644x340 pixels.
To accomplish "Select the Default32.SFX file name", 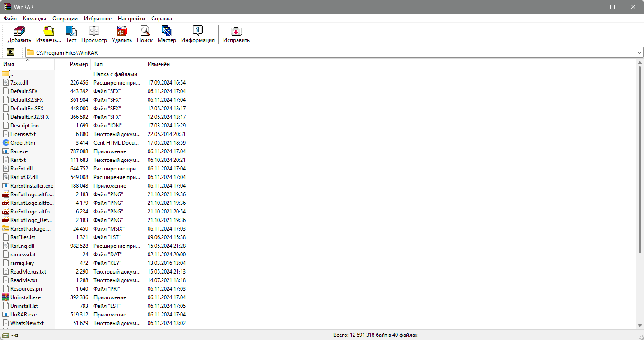I will (27, 100).
